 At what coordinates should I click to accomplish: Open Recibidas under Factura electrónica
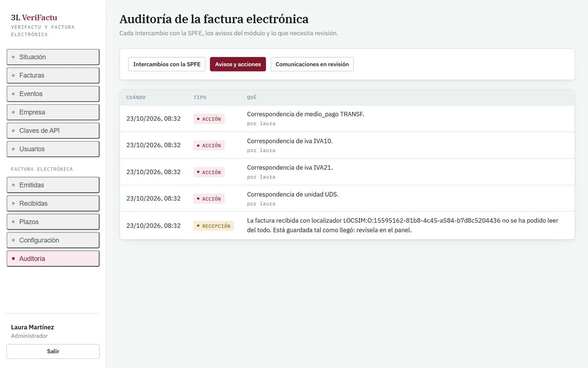pos(53,204)
